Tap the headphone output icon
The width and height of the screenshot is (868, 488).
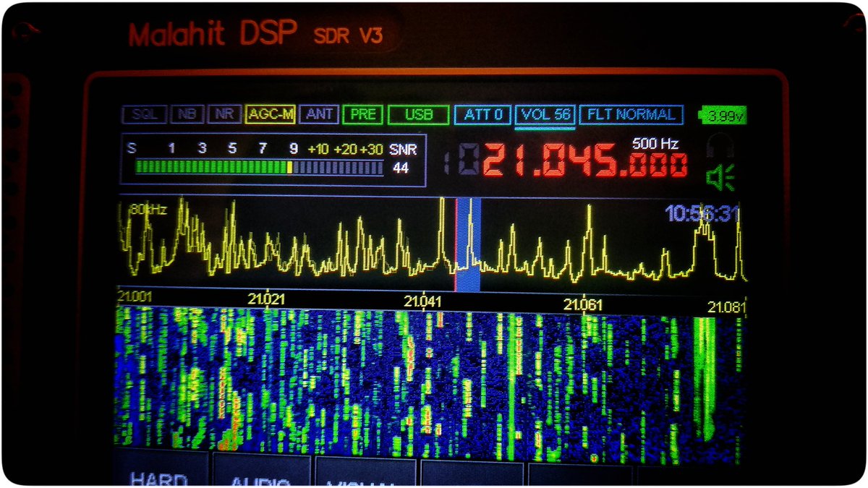point(721,147)
